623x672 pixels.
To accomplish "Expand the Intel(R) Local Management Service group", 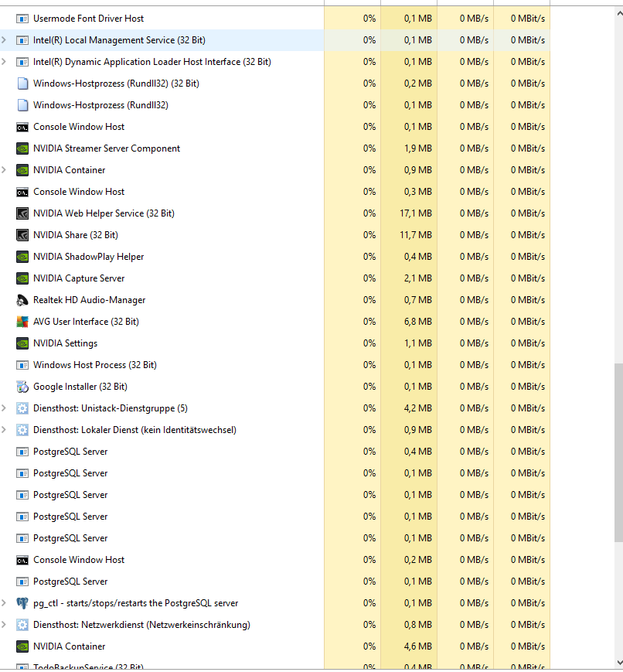I will click(x=4, y=40).
